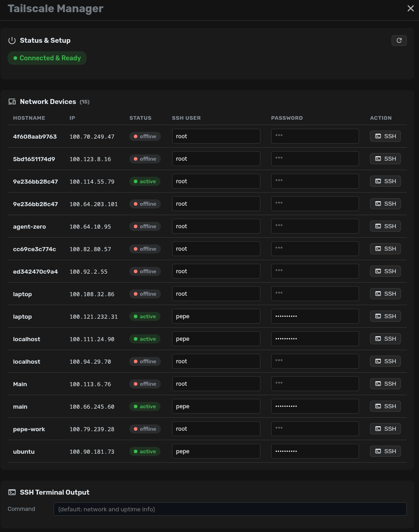Focus password field for 4f608aab9763
This screenshot has width=419, height=532.
(315, 136)
